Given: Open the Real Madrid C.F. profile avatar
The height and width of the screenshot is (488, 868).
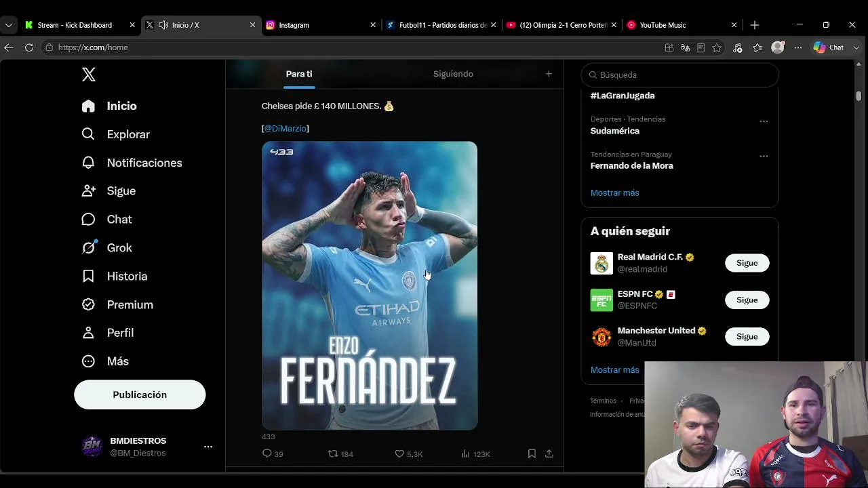Looking at the screenshot, I should tap(601, 263).
